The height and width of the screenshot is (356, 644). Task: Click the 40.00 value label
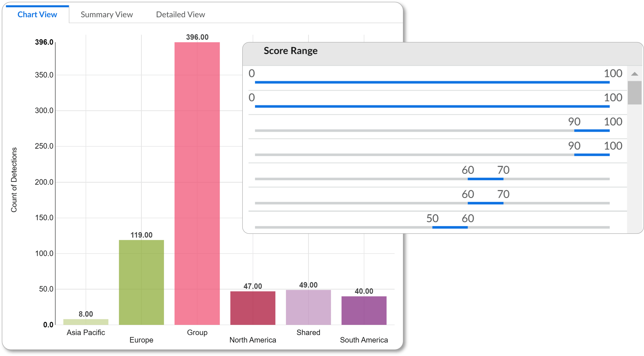[364, 291]
